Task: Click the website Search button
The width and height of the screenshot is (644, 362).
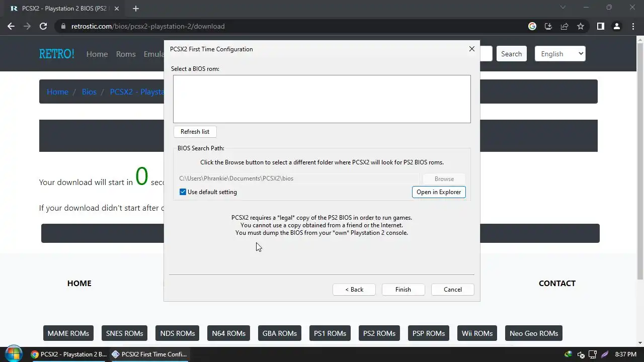Action: pyautogui.click(x=511, y=54)
